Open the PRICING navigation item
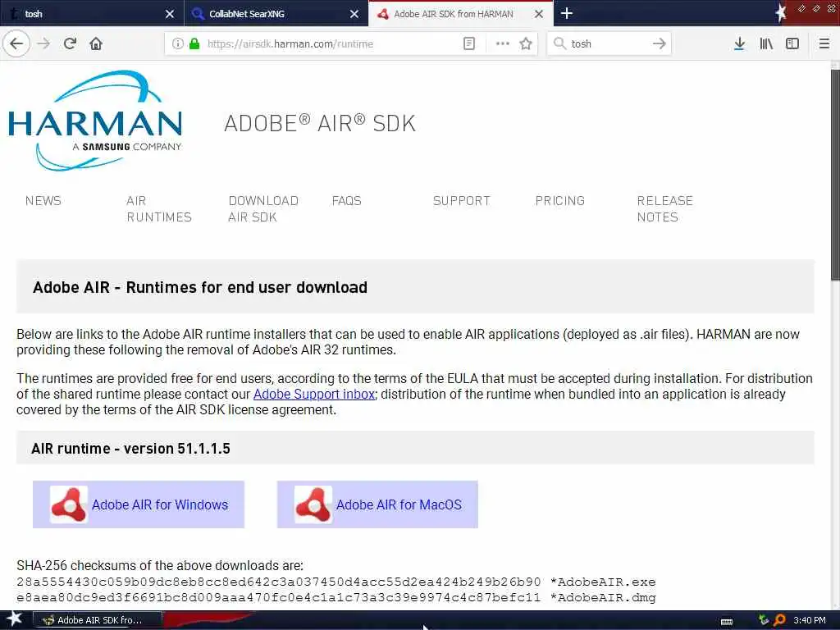 [560, 201]
